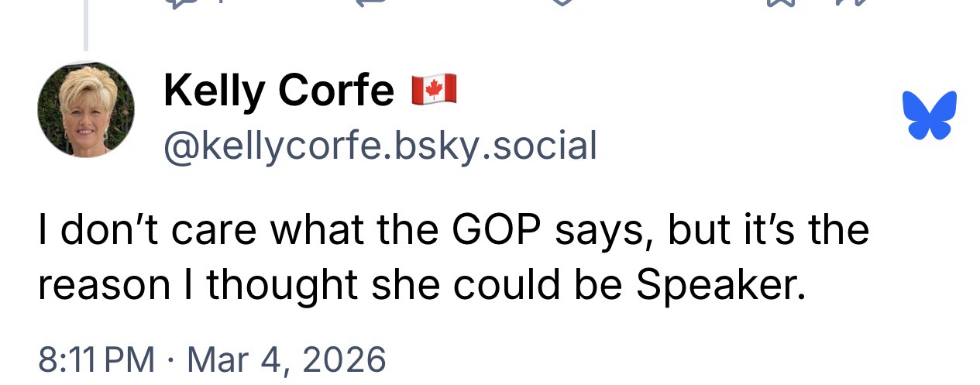Open the @kellycorfe.bsky.social handle link
This screenshot has width=980, height=385.
[x=380, y=145]
